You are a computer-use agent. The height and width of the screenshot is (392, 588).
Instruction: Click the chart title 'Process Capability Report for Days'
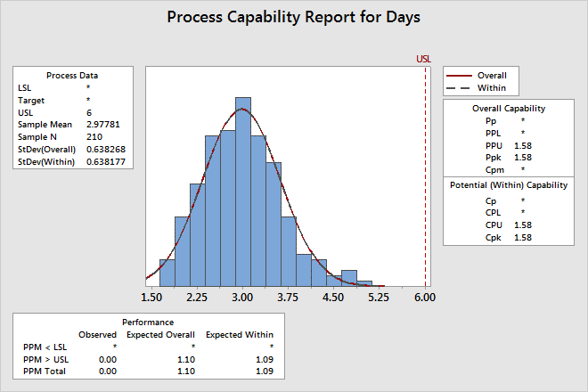(294, 17)
